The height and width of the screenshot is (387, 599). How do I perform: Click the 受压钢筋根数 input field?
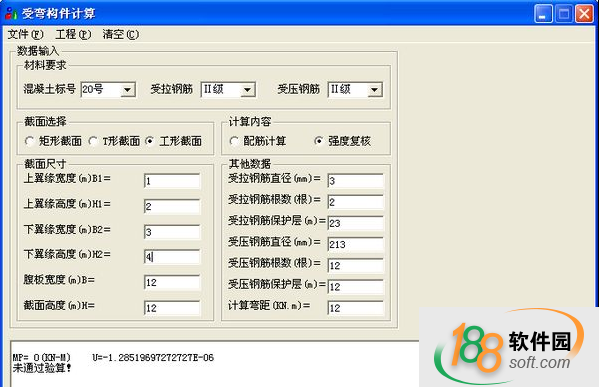pos(355,266)
